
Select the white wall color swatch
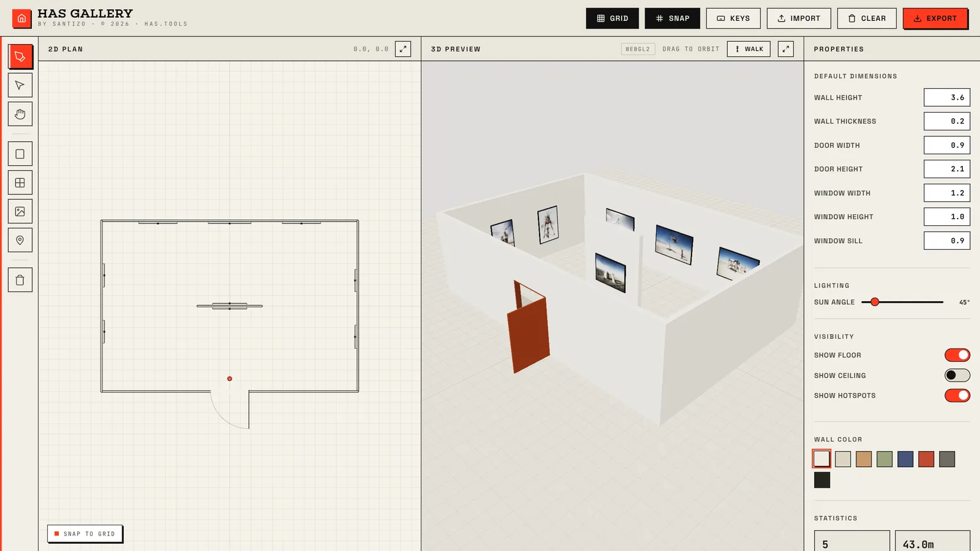pyautogui.click(x=822, y=459)
